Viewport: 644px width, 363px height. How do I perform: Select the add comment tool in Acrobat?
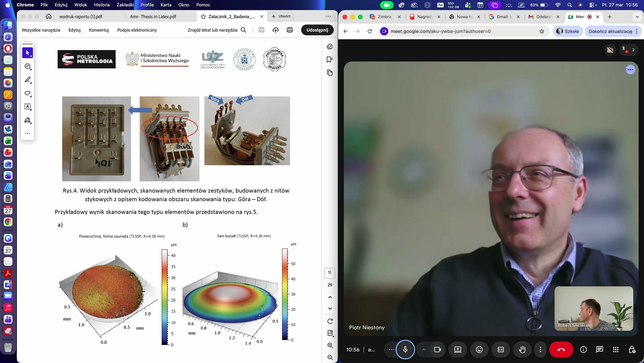[x=28, y=66]
